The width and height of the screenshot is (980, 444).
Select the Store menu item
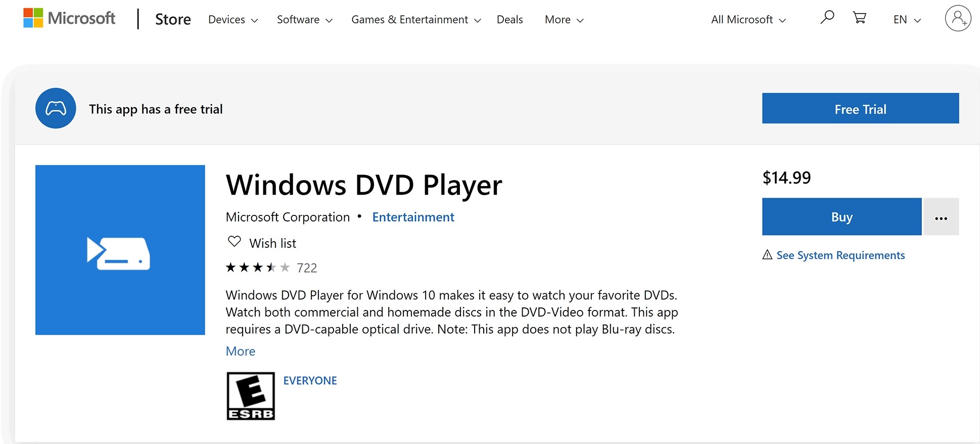coord(172,19)
